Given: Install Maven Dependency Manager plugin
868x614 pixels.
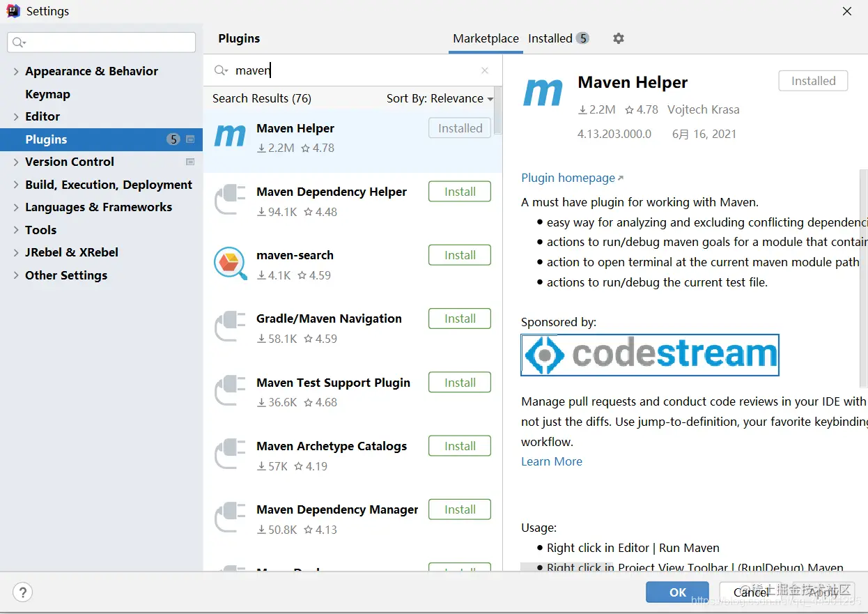Looking at the screenshot, I should (460, 509).
